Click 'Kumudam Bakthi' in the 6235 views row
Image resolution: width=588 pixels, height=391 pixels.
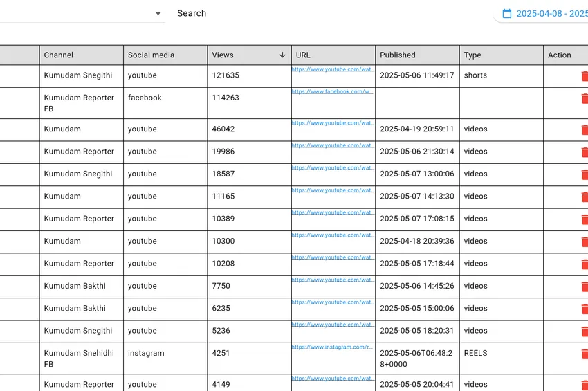tap(75, 308)
